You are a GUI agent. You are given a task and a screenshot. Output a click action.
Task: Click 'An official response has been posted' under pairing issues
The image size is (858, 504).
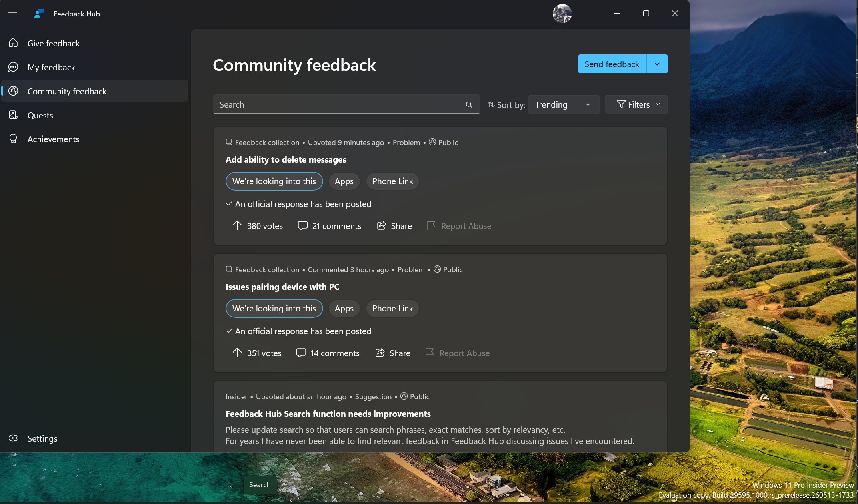[x=303, y=331]
